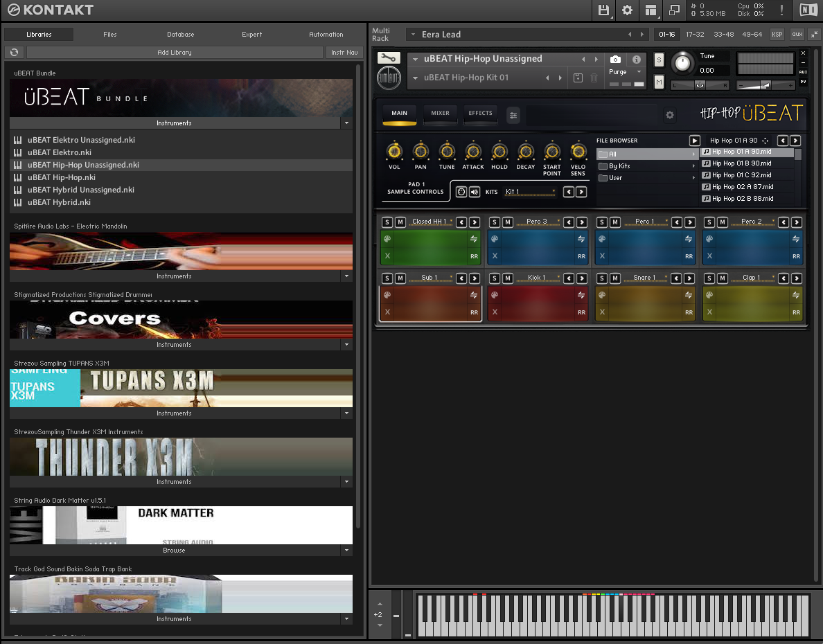Click the MIDI drag icon beside Hip Hop 01 A 90
This screenshot has width=823, height=644.
(766, 141)
